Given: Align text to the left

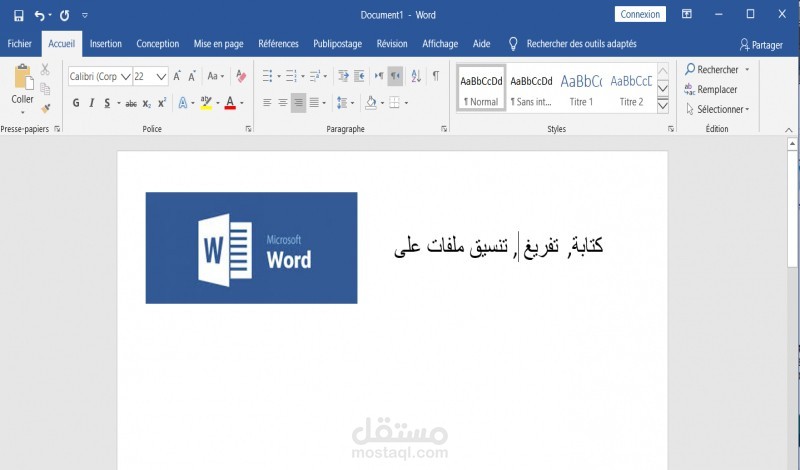Looking at the screenshot, I should pos(267,103).
